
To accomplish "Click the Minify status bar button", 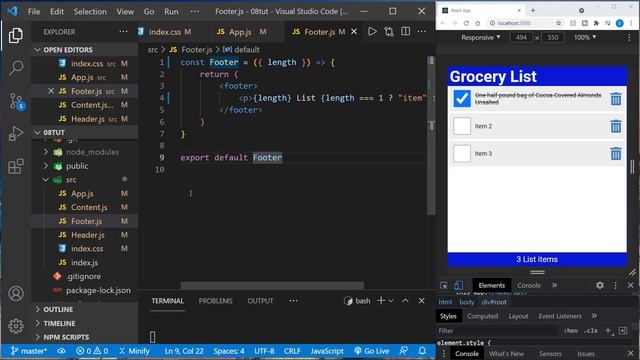I will click(x=134, y=351).
